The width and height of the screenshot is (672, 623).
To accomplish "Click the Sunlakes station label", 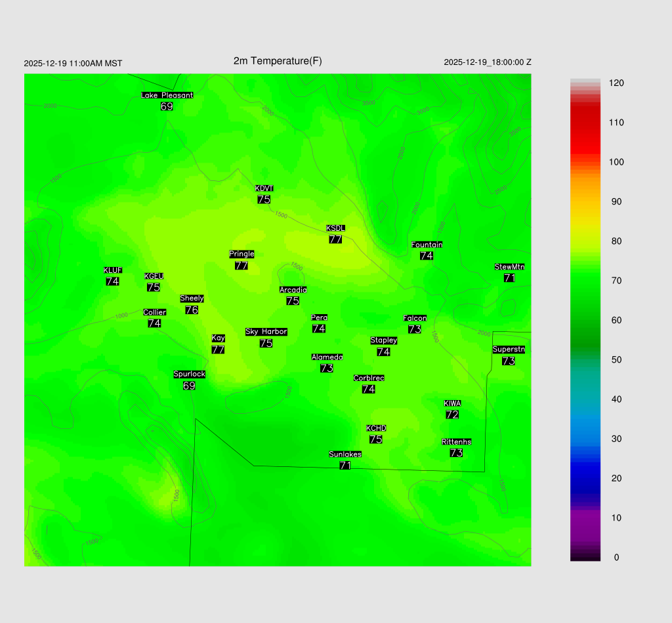I will coord(345,454).
